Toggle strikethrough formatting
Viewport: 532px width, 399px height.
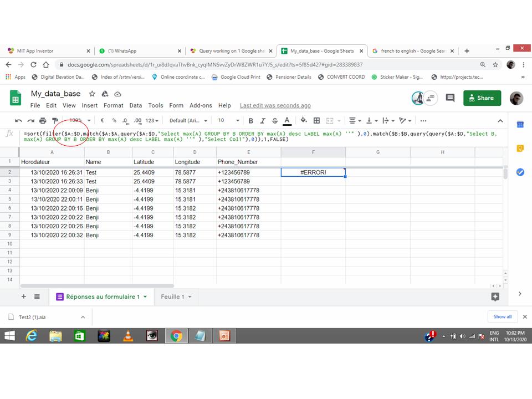[275, 121]
